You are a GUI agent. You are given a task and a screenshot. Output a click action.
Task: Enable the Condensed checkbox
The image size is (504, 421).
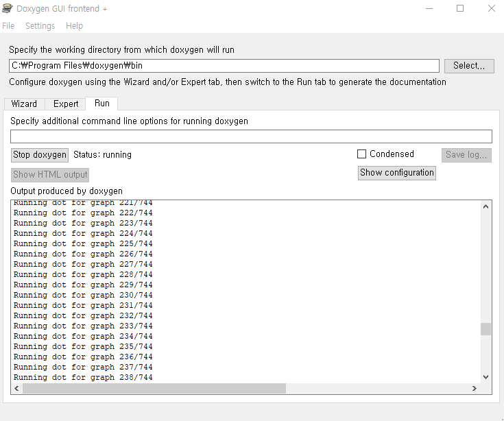361,154
